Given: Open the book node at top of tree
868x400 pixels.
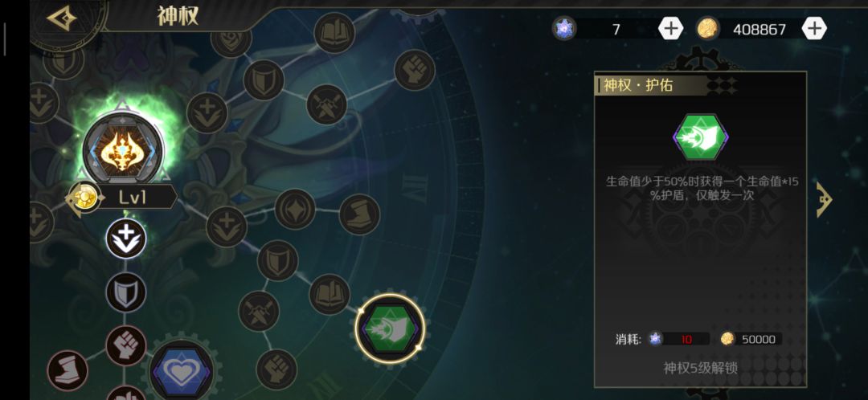Looking at the screenshot, I should [334, 33].
